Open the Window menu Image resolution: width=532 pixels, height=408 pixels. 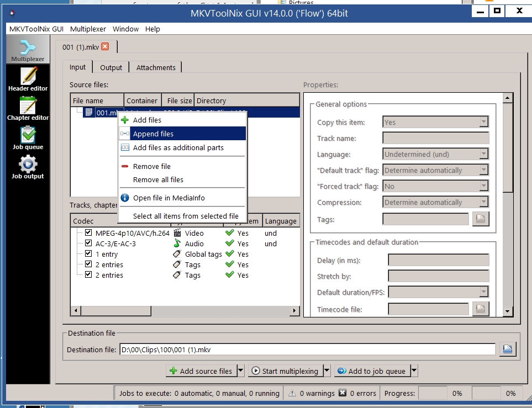point(125,29)
